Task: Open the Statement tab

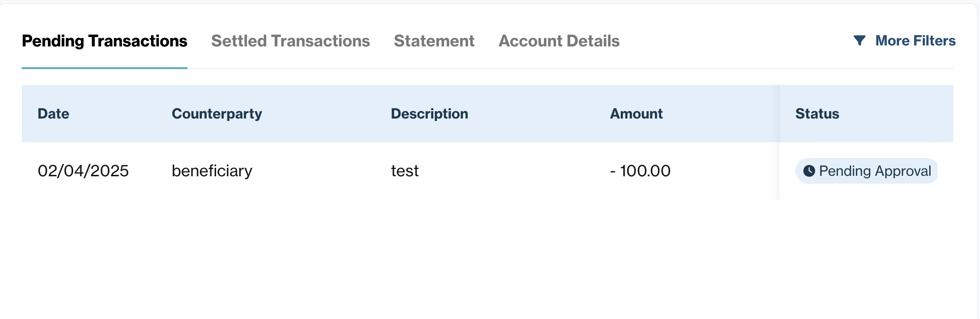Action: click(x=434, y=40)
